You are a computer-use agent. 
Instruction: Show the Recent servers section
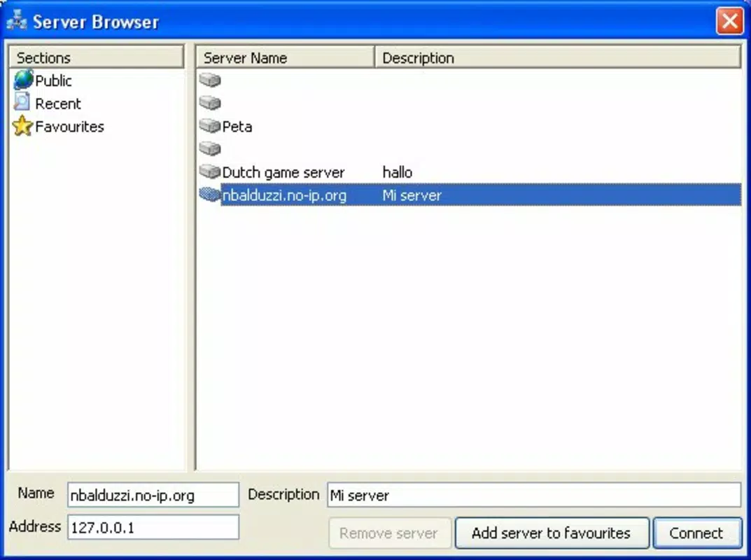point(58,104)
